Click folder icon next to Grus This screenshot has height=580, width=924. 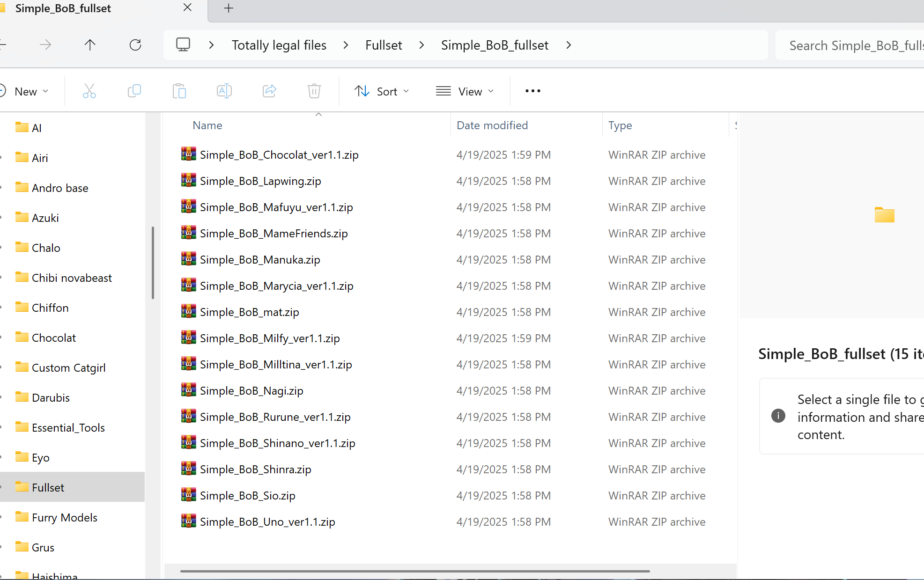(22, 546)
